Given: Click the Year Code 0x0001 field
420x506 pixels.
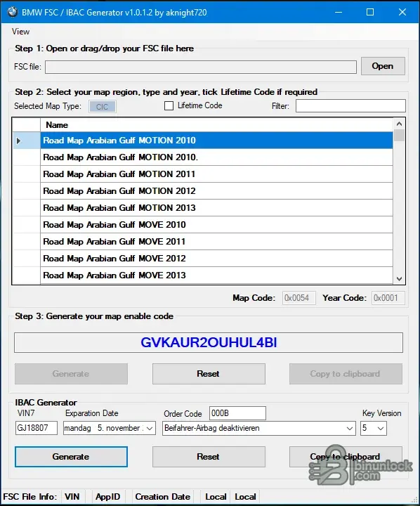Looking at the screenshot, I should [x=388, y=298].
